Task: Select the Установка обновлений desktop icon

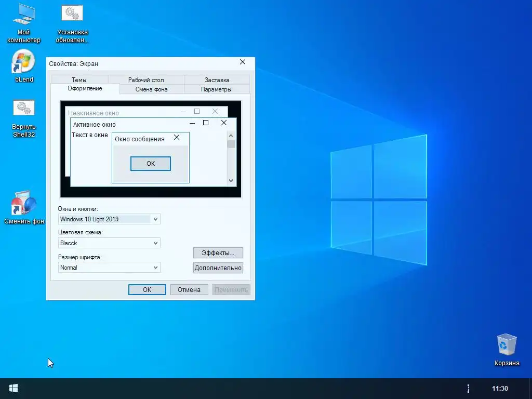Action: pyautogui.click(x=72, y=24)
